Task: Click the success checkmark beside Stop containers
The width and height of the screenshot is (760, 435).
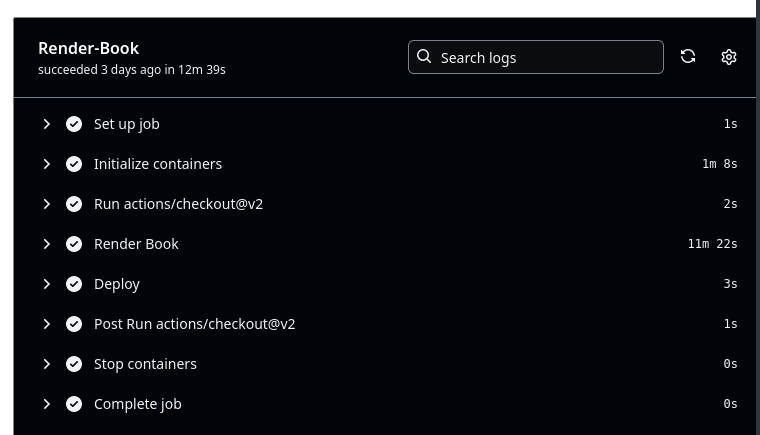Action: point(74,364)
